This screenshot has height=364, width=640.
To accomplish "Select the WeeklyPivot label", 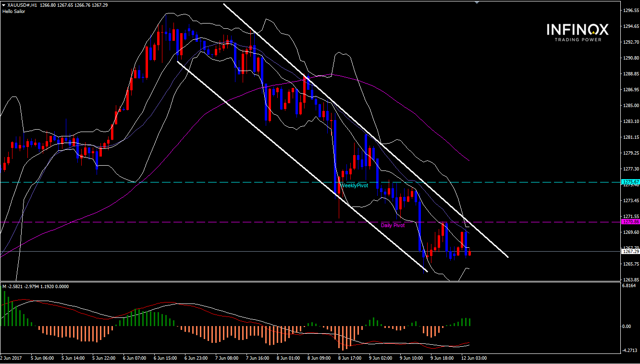I will (354, 185).
